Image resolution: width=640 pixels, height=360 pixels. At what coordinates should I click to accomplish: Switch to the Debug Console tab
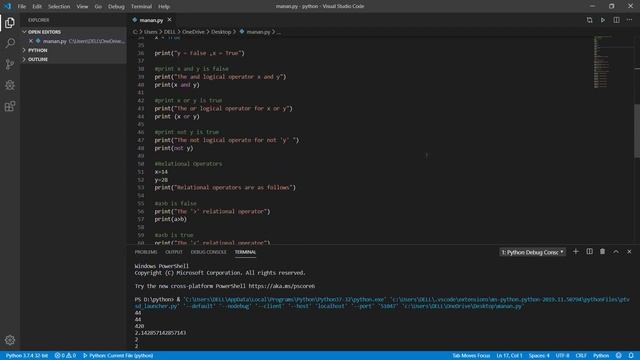click(x=208, y=252)
